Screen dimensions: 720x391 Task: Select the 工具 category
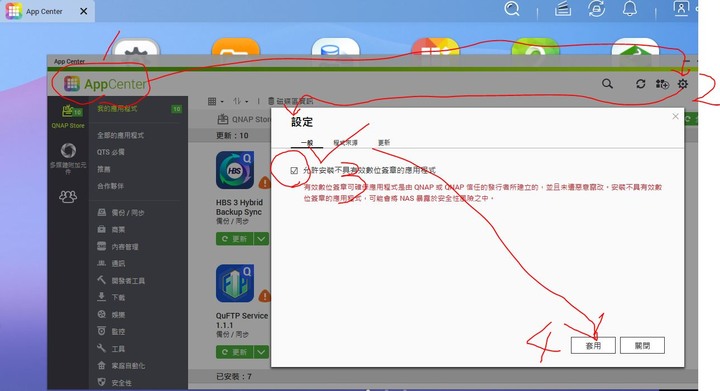pyautogui.click(x=112, y=348)
